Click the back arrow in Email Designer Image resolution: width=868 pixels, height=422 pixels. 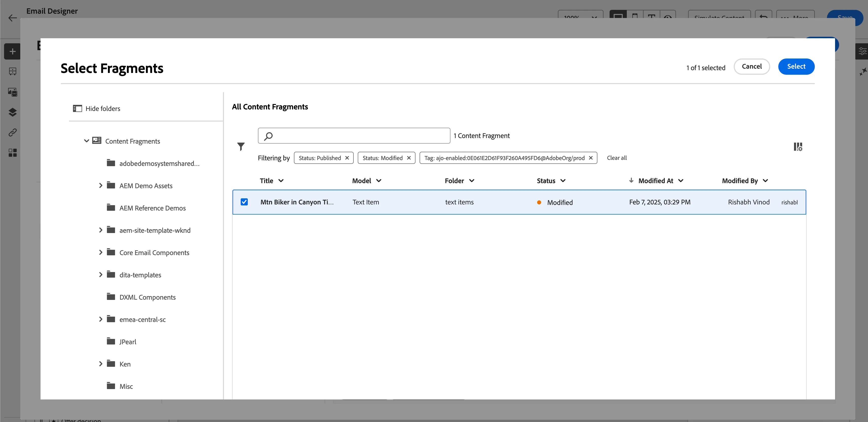(x=12, y=17)
